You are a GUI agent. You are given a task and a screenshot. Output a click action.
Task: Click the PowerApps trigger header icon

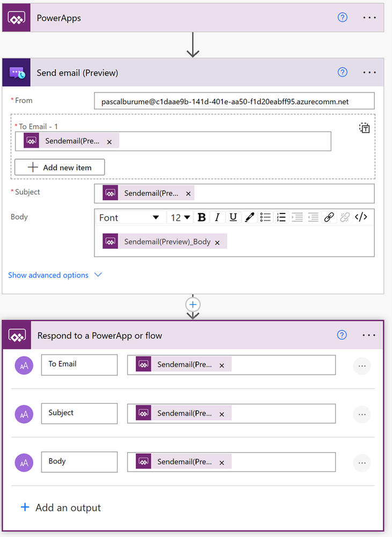pos(17,18)
